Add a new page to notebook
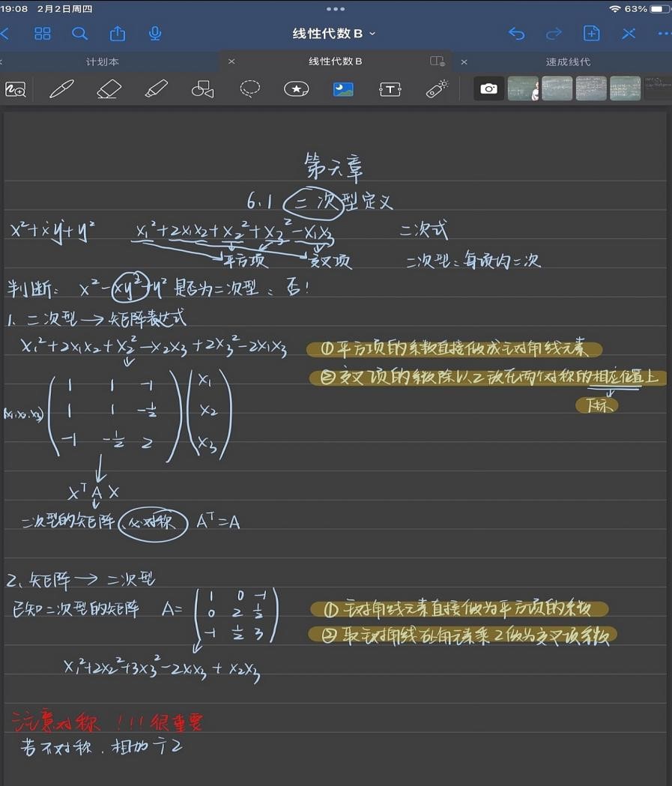Screen dimensions: 672x786 click(x=591, y=34)
